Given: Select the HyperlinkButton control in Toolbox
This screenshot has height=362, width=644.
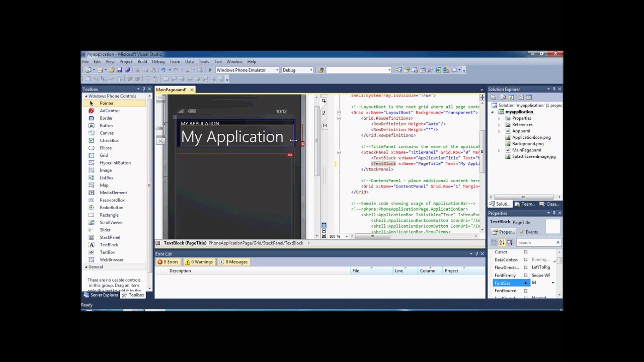Looking at the screenshot, I should (115, 163).
